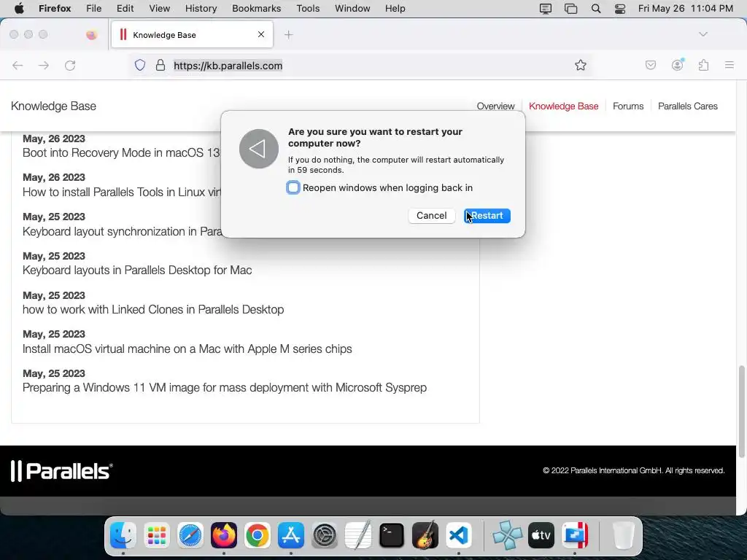Open the Linked Clones article
The width and height of the screenshot is (747, 560).
click(153, 309)
